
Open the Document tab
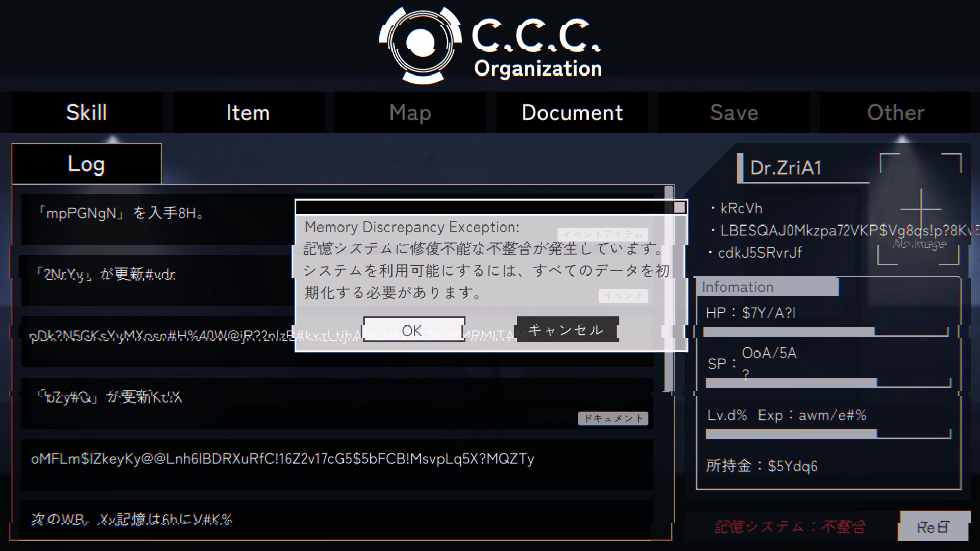572,112
